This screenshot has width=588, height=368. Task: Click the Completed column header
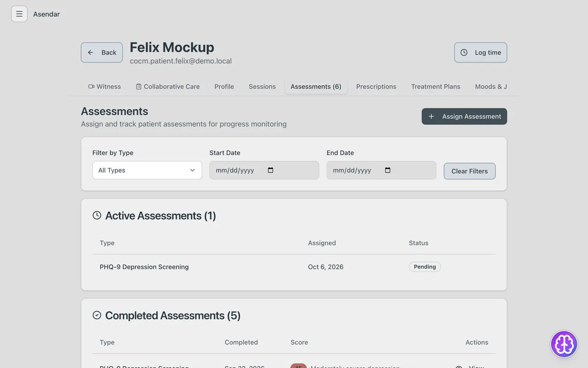pos(241,342)
